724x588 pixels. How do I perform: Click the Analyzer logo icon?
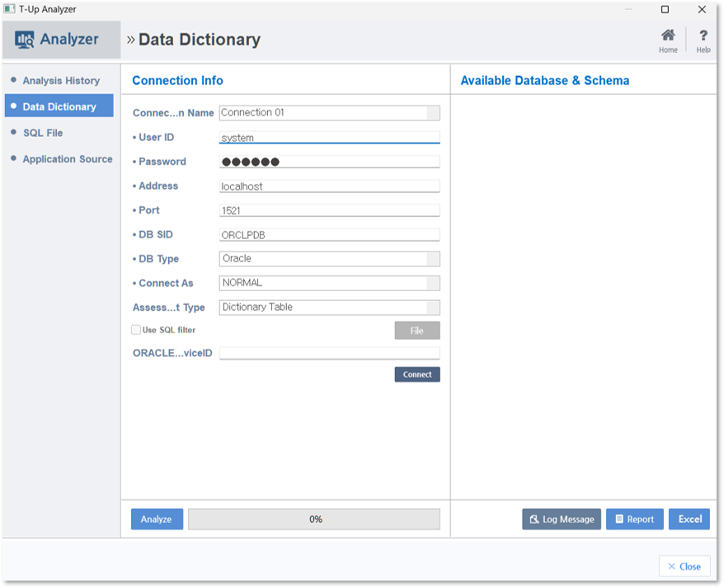(25, 40)
